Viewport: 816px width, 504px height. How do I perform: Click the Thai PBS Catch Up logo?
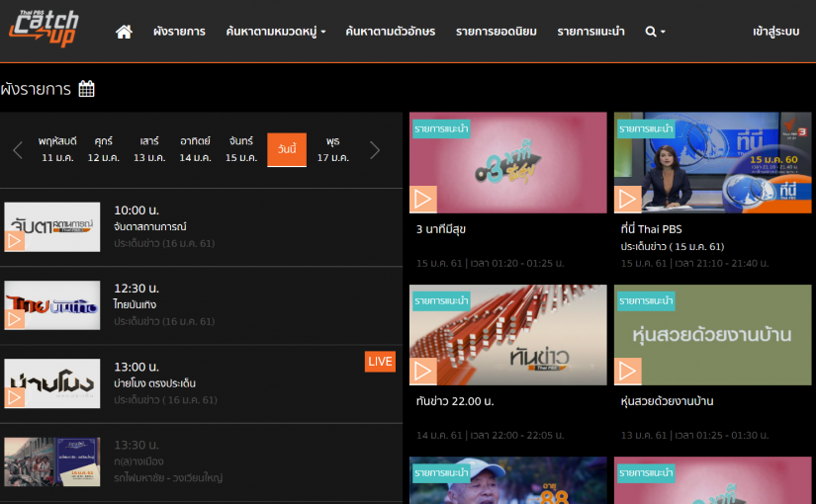(x=45, y=28)
